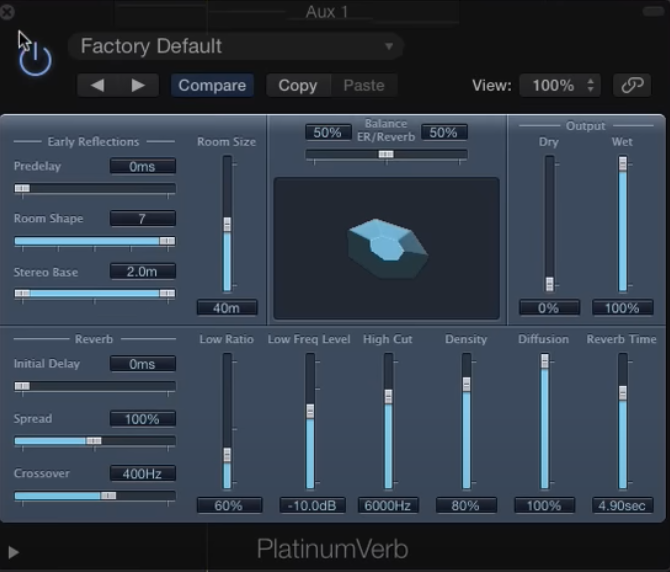The width and height of the screenshot is (670, 572).
Task: Open the Factory Default preset dropdown
Action: click(236, 46)
